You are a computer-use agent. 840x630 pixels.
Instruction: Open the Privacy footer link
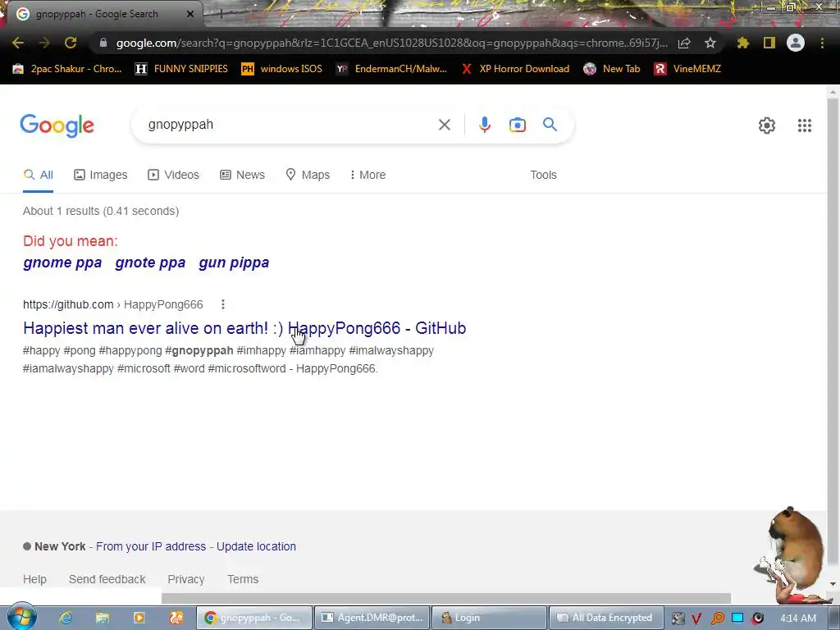(x=186, y=579)
